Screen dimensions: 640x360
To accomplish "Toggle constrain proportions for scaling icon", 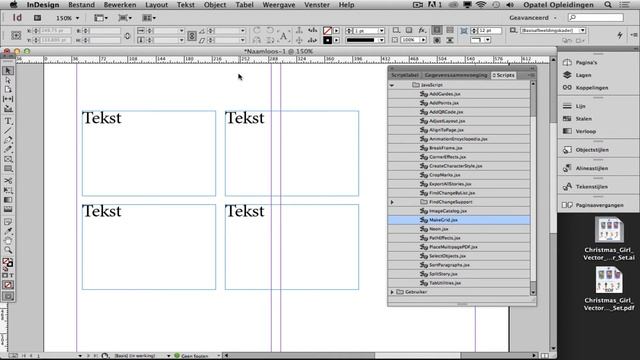I will coord(192,36).
